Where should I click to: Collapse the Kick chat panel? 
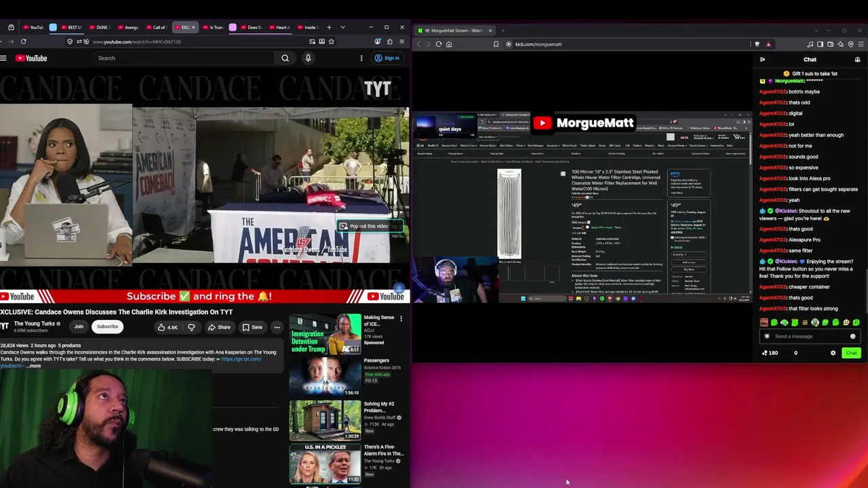(762, 60)
